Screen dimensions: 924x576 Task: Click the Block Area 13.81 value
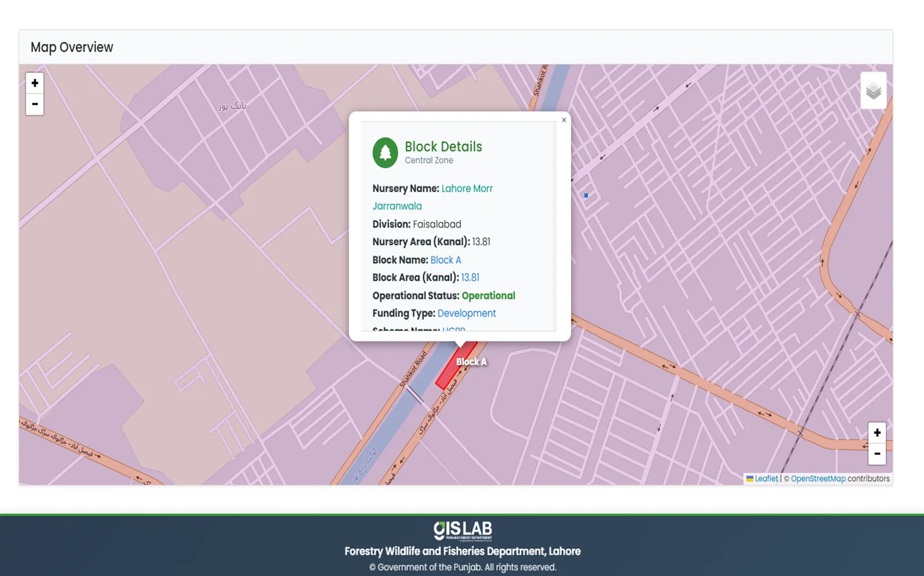470,278
